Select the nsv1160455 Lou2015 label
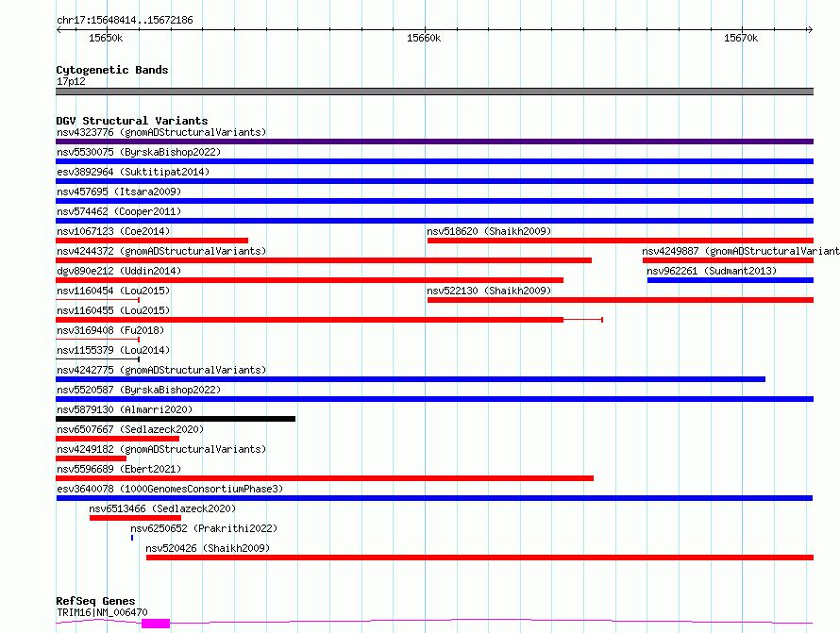This screenshot has height=633, width=840. [113, 310]
